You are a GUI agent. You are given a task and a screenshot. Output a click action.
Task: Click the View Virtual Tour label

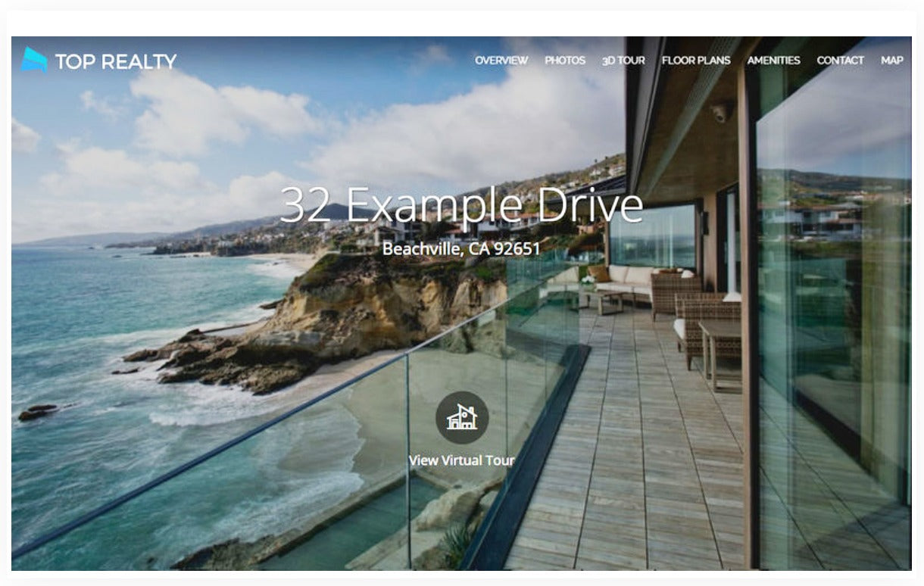(462, 460)
